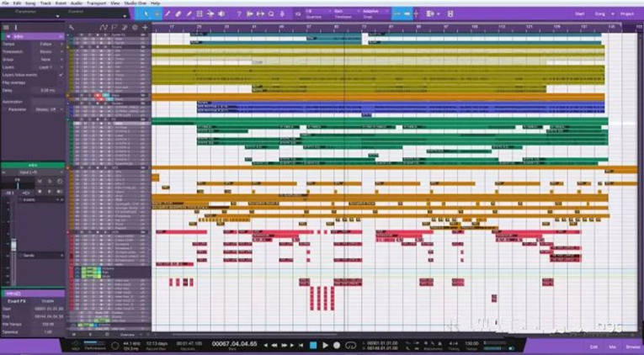
Task: Open the Mix console button
Action: pos(612,346)
